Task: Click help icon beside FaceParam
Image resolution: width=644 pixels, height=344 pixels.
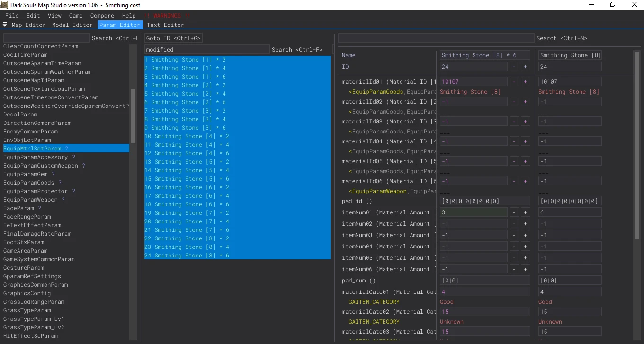Action: (39, 208)
